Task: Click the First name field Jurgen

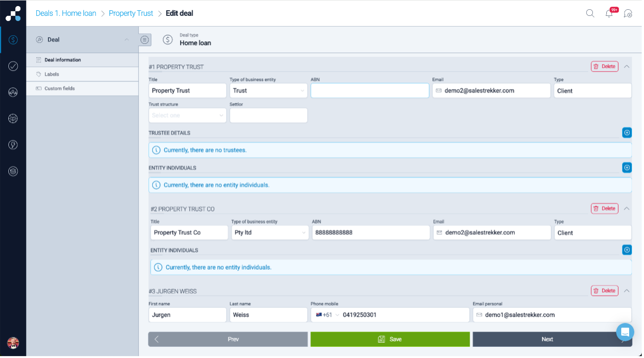Action: [x=188, y=315]
